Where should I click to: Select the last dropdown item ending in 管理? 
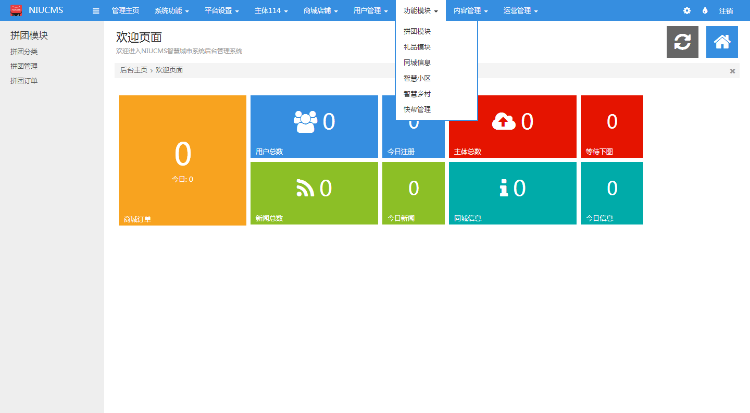pos(417,109)
